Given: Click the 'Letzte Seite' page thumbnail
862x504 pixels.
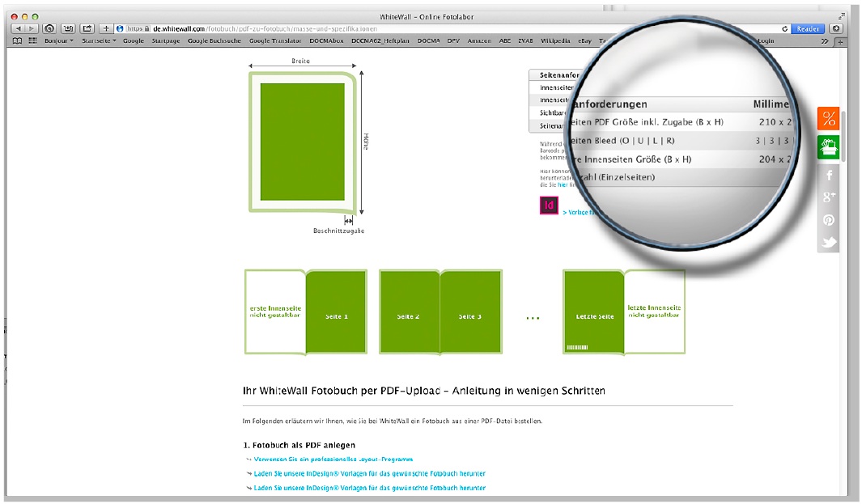Looking at the screenshot, I should [x=594, y=311].
